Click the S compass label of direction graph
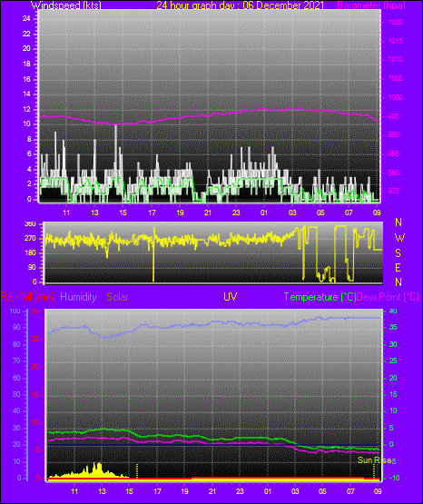423x504 pixels. point(398,253)
